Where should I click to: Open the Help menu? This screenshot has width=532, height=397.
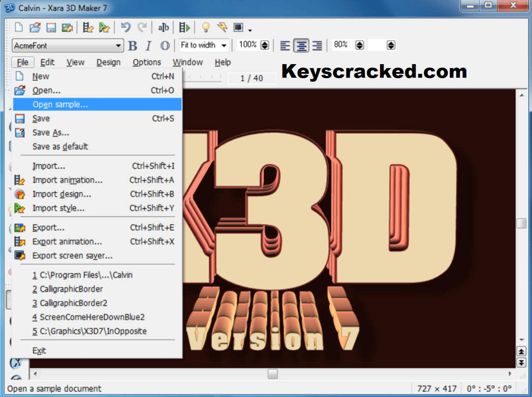pos(223,62)
